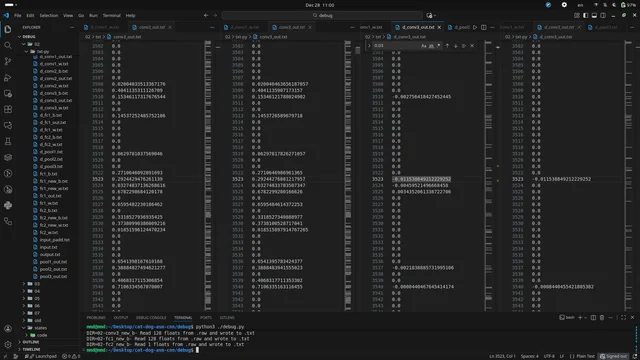Open the Extensions view icon
This screenshot has width=640, height=360.
click(8, 109)
